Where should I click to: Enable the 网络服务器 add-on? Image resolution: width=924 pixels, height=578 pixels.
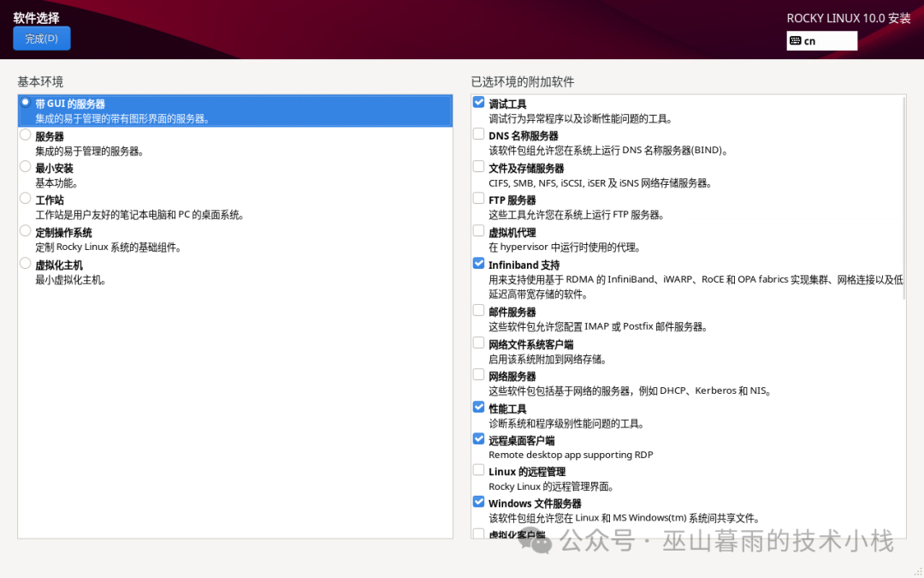pos(478,373)
